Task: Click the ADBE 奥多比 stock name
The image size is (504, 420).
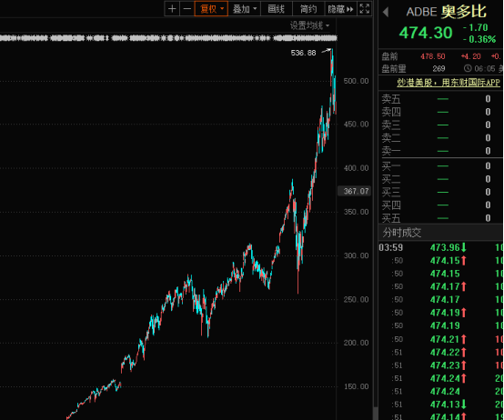Action: coord(446,12)
